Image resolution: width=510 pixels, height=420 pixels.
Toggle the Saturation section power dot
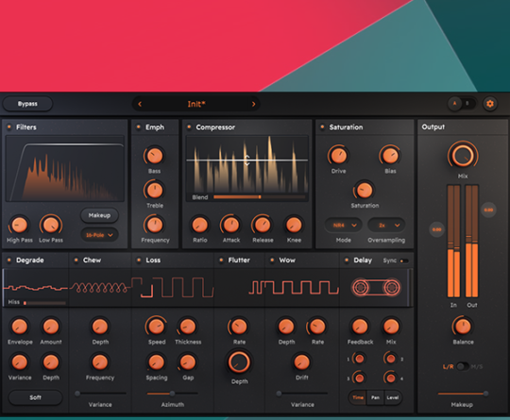pos(322,126)
